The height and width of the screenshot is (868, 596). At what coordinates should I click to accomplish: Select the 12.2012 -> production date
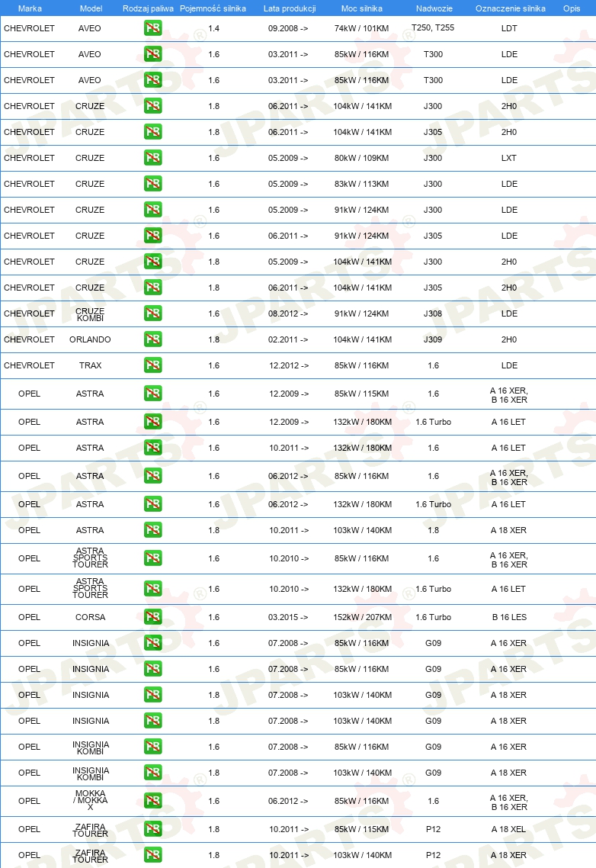click(288, 365)
